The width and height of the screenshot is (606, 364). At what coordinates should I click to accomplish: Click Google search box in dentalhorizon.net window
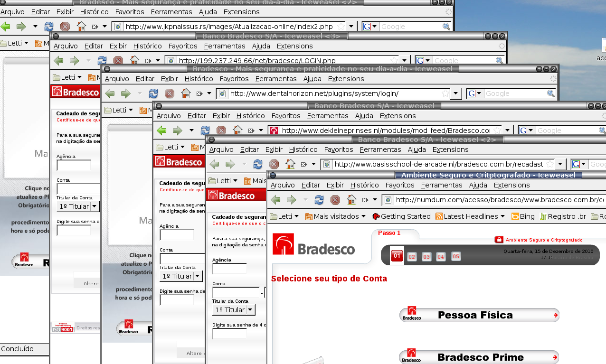coord(515,93)
